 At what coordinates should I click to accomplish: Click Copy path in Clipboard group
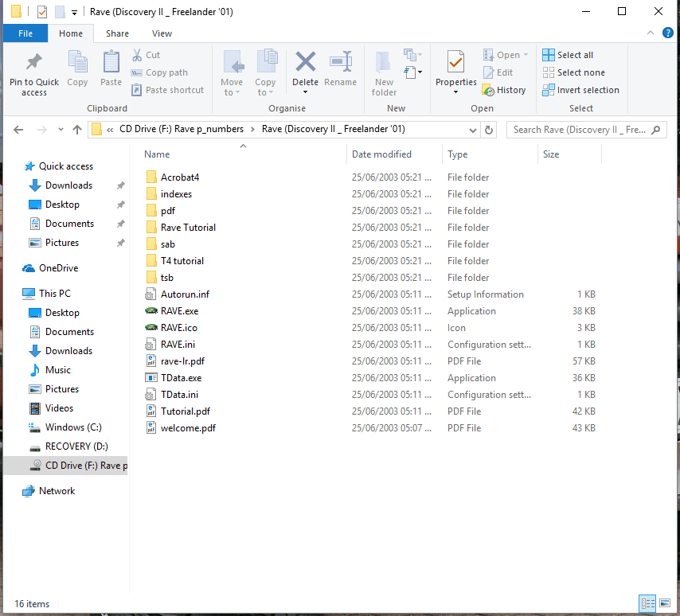pyautogui.click(x=159, y=72)
